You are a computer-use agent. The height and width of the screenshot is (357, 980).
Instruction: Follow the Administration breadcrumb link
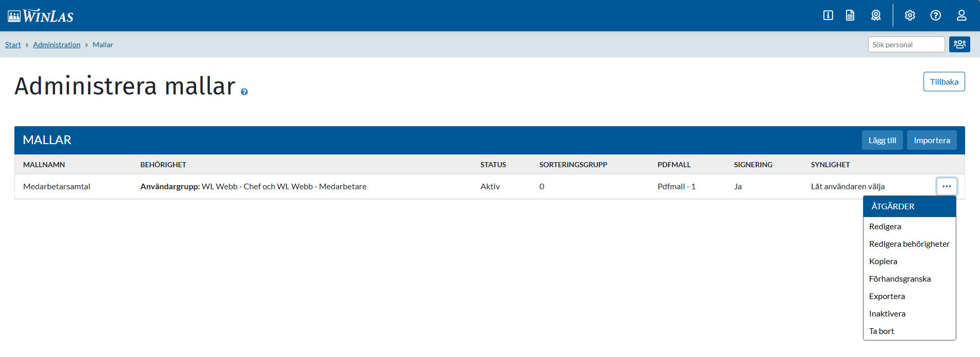(56, 45)
